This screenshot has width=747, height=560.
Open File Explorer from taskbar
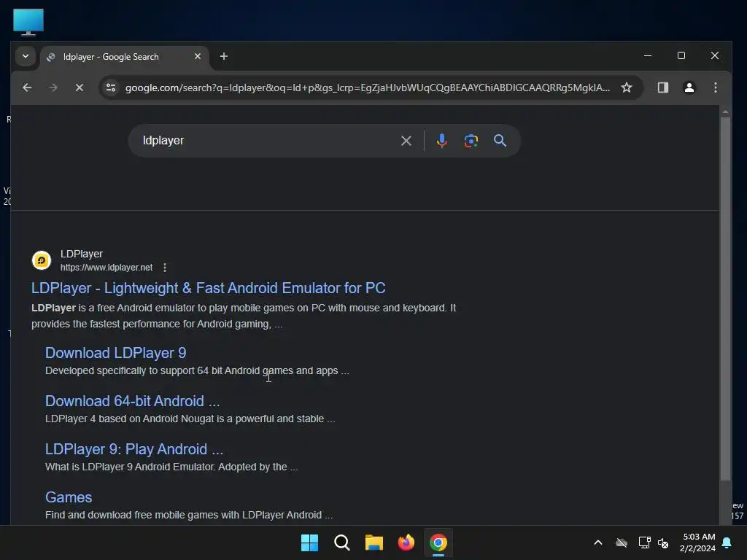click(x=374, y=542)
